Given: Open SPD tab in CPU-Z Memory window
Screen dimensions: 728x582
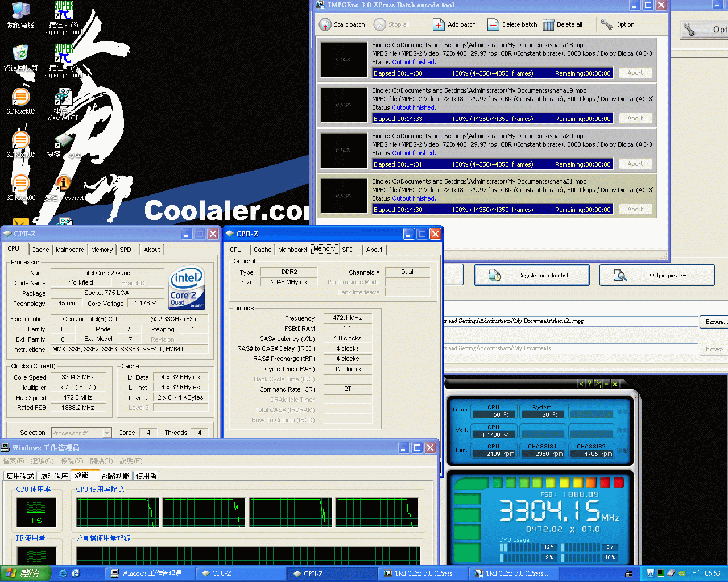Looking at the screenshot, I should [348, 250].
